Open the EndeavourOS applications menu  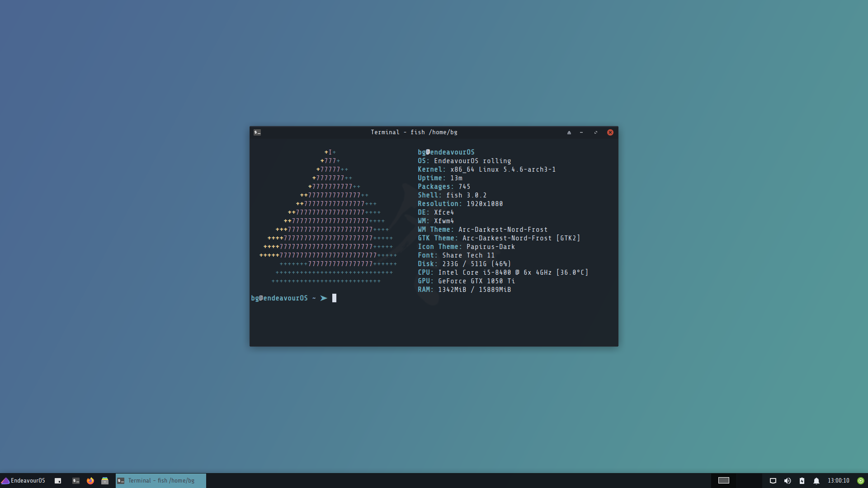click(x=23, y=481)
